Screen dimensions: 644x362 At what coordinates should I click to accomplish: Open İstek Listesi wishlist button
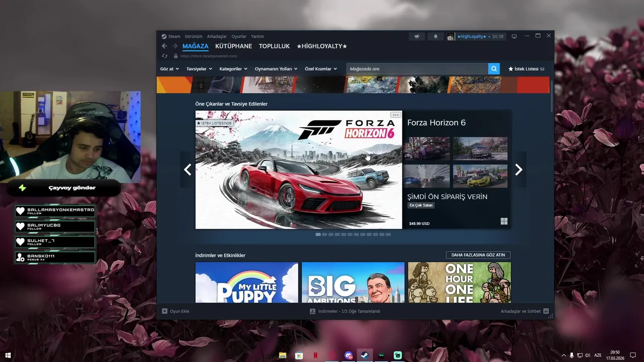pos(526,69)
